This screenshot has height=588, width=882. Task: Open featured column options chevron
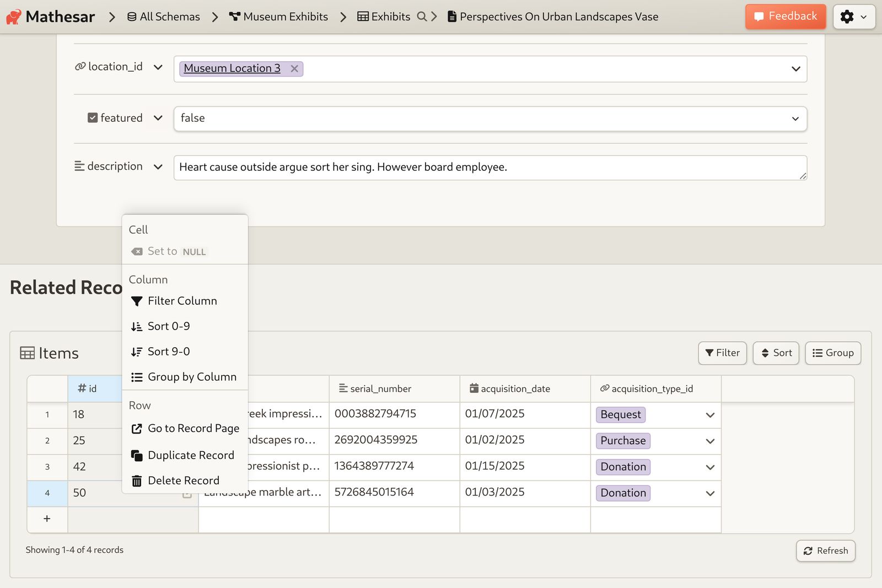point(158,118)
